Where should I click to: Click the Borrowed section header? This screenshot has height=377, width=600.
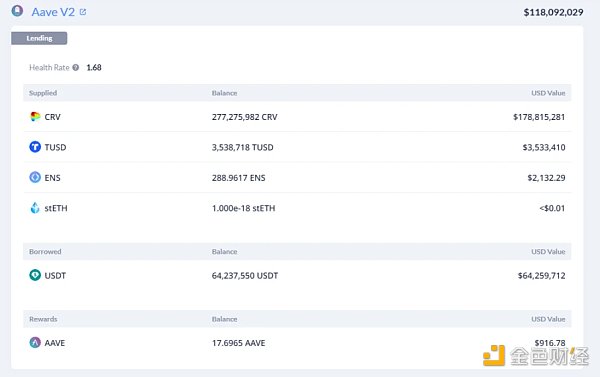coord(45,251)
